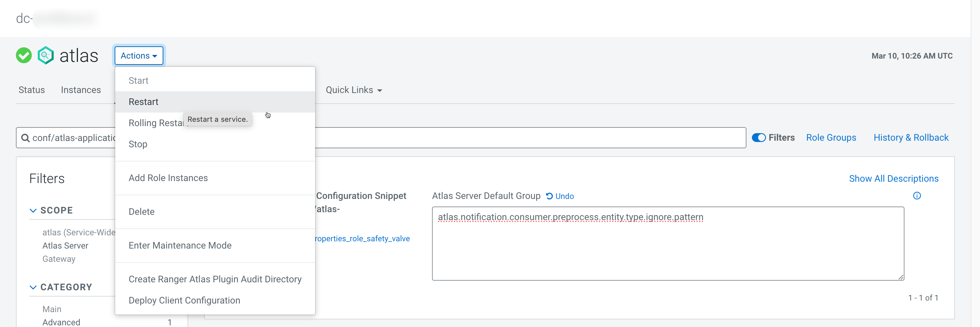
Task: Toggle the Filters switch off
Action: pos(759,138)
